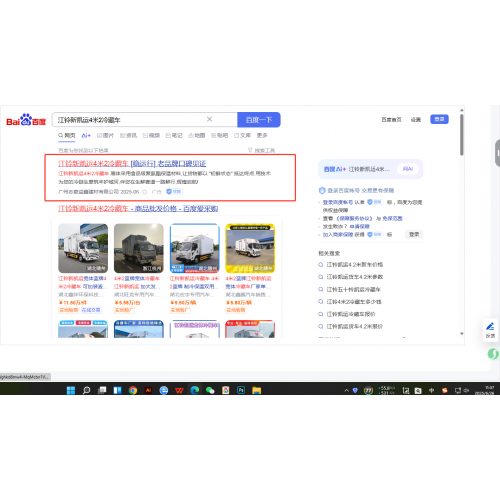This screenshot has height=500, width=500.
Task: Switch to the 贴吧 tab
Action: pos(220,135)
